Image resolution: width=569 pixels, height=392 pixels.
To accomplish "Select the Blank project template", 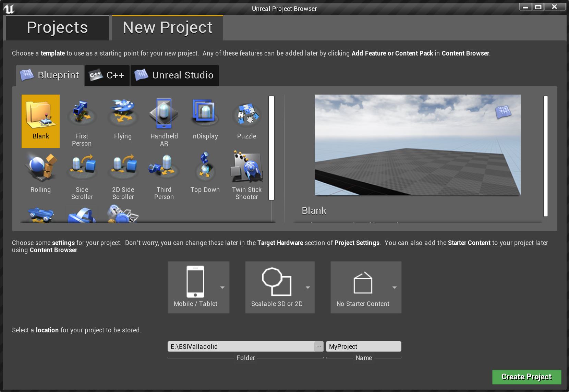I will 40,121.
